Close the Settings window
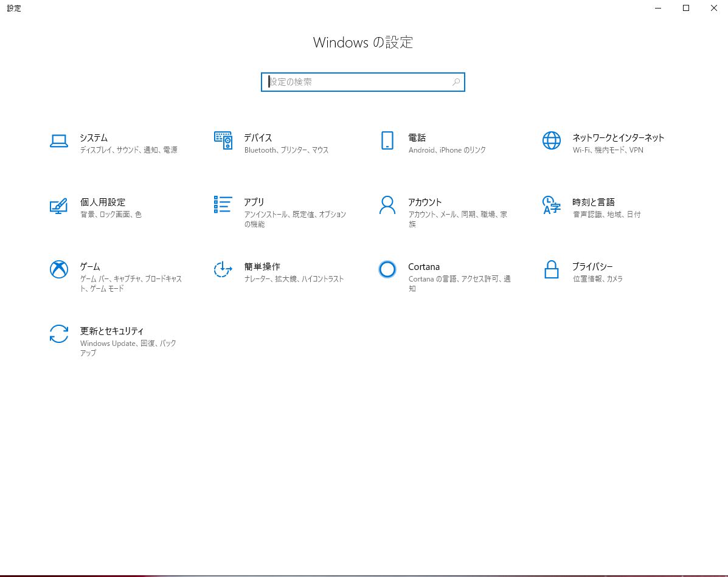Screen dimensions: 728x577 (713, 8)
